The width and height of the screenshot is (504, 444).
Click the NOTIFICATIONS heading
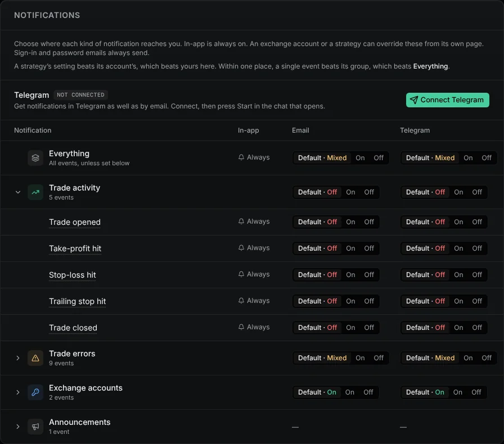[47, 15]
